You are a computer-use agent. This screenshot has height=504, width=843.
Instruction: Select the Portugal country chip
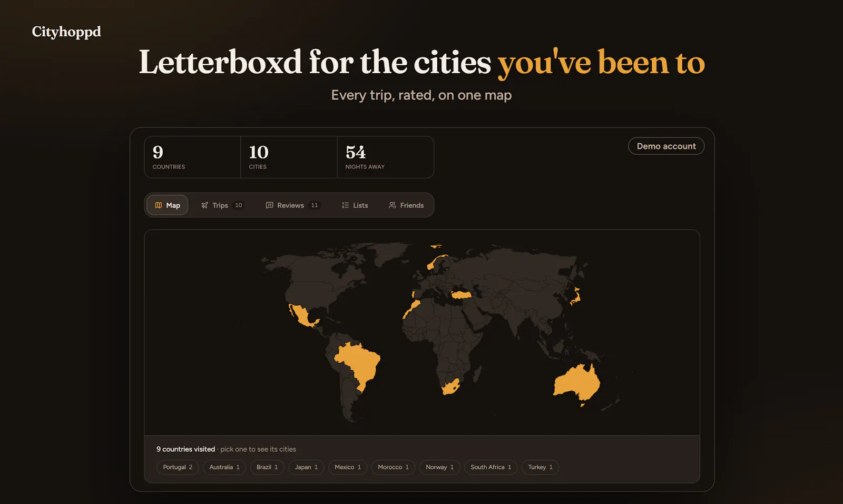click(x=178, y=467)
